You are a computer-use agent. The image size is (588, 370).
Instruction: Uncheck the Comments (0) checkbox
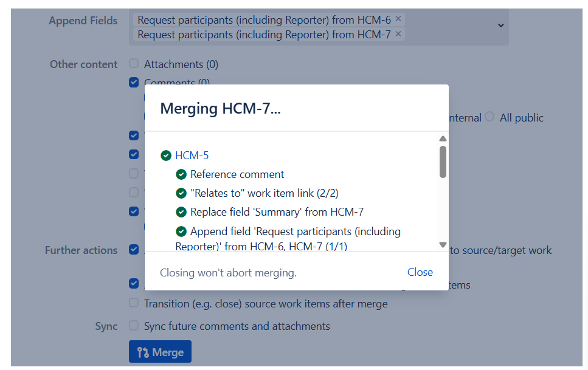[134, 82]
